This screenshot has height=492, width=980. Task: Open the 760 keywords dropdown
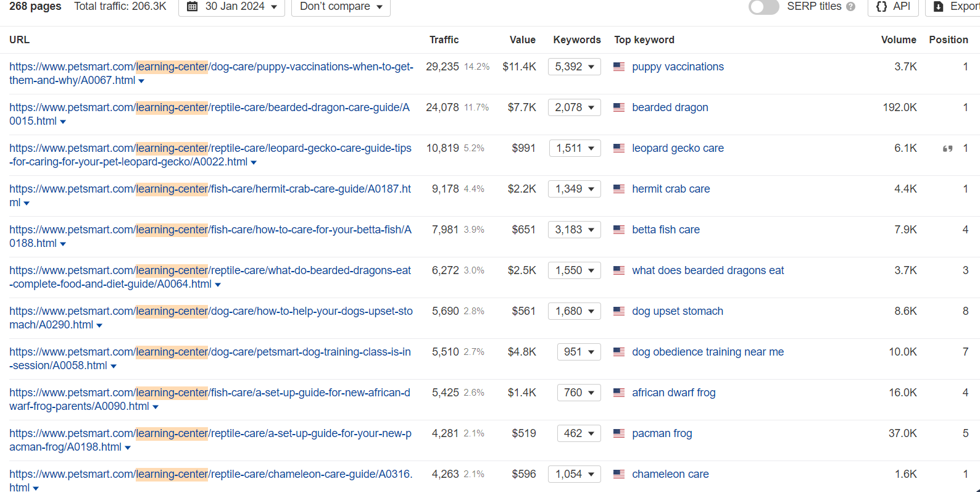pyautogui.click(x=579, y=393)
